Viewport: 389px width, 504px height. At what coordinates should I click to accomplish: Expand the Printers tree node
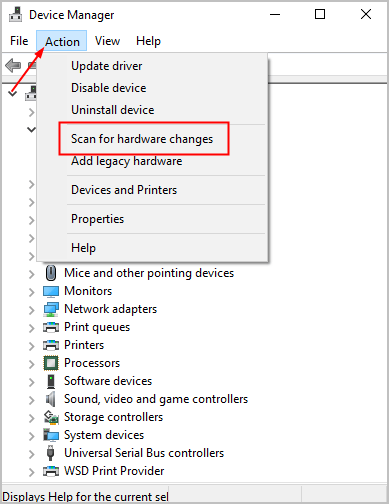coord(31,346)
